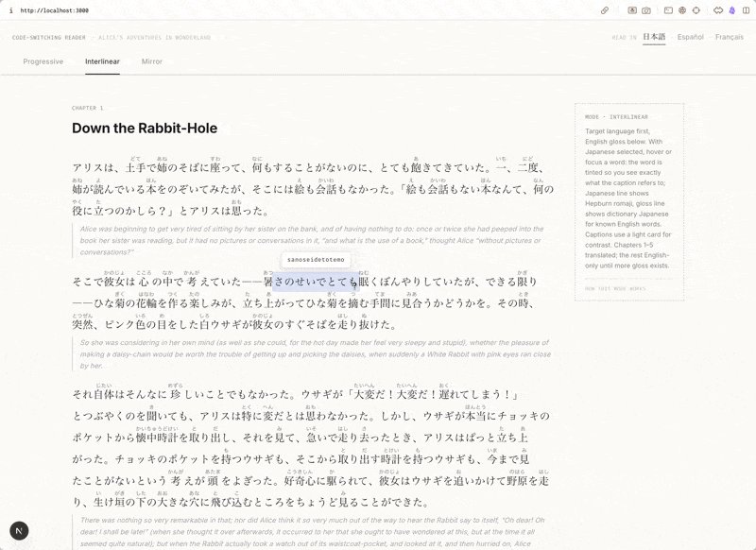Click the camera icon in toolbar
The image size is (756, 550).
(646, 10)
